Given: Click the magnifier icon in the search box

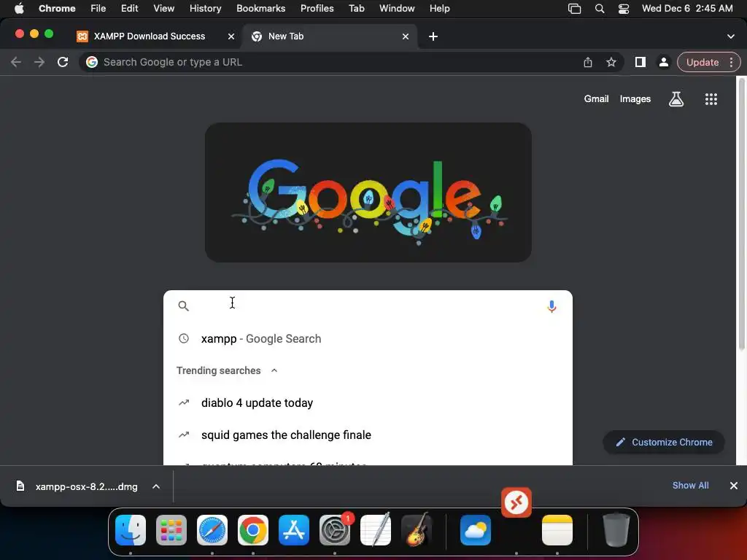Looking at the screenshot, I should coord(183,306).
